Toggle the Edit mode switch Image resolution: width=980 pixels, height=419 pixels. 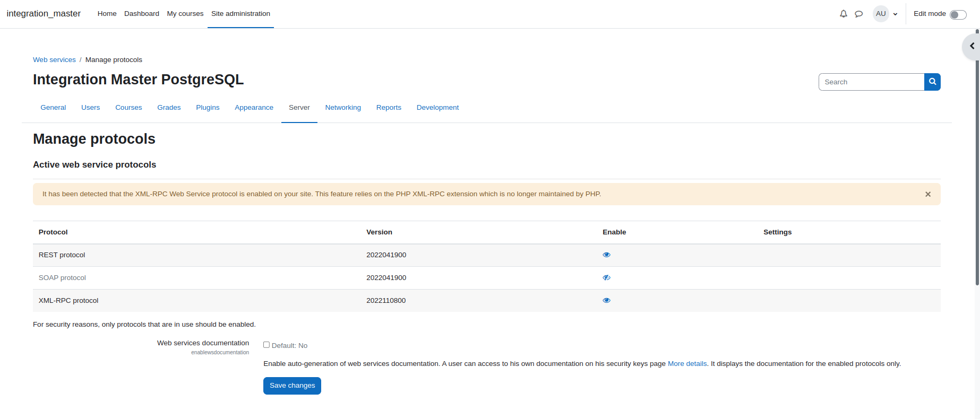[958, 14]
